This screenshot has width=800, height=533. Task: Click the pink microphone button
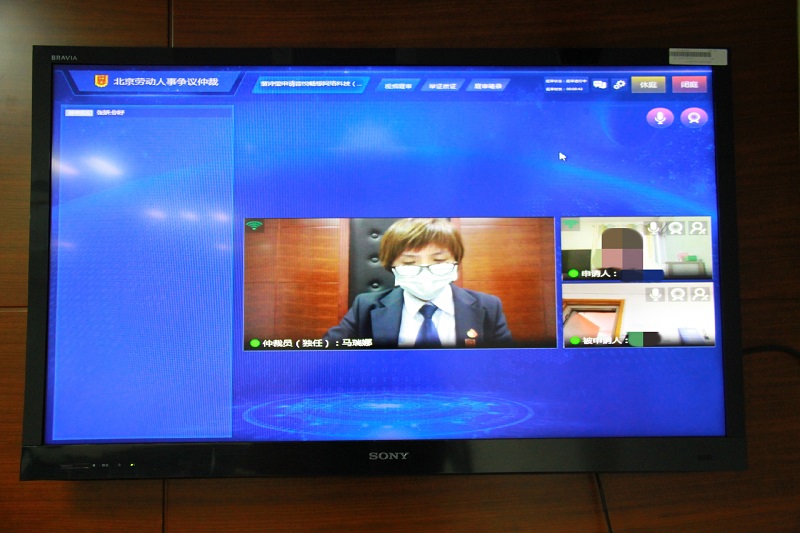coord(659,117)
